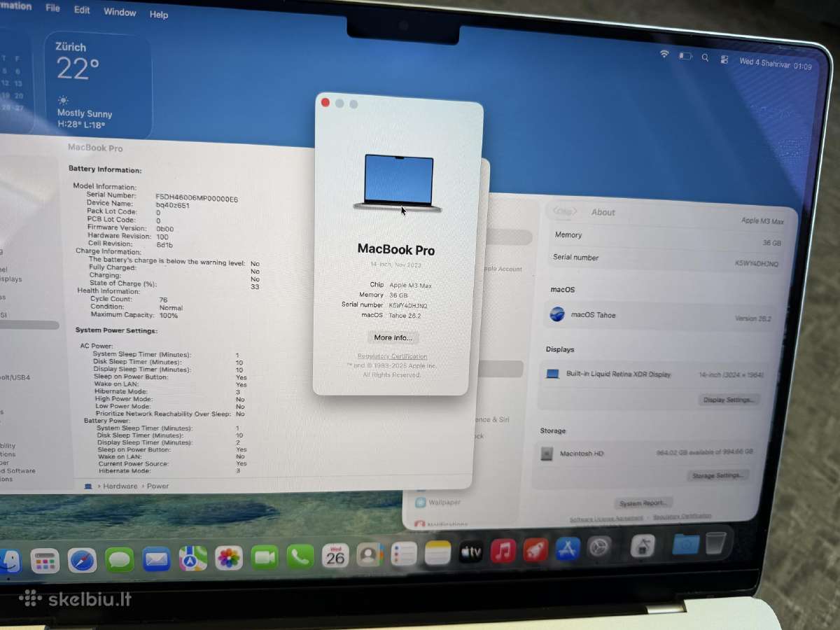Open the Edit menu
This screenshot has height=630, width=840.
click(x=82, y=10)
